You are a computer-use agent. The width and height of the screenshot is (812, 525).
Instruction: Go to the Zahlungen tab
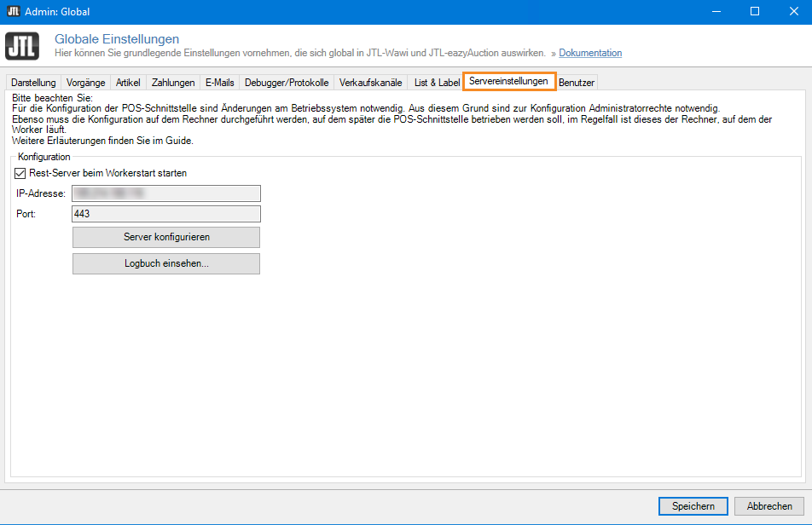pos(173,83)
